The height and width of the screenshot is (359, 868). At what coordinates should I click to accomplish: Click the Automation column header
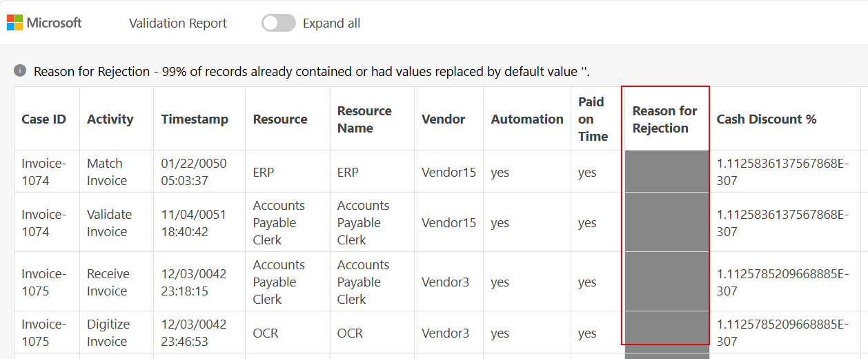click(527, 119)
